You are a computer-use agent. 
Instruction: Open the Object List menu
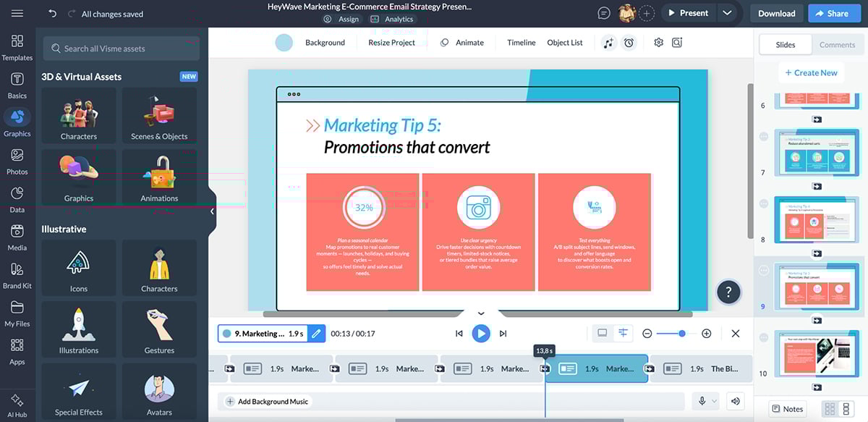coord(565,43)
